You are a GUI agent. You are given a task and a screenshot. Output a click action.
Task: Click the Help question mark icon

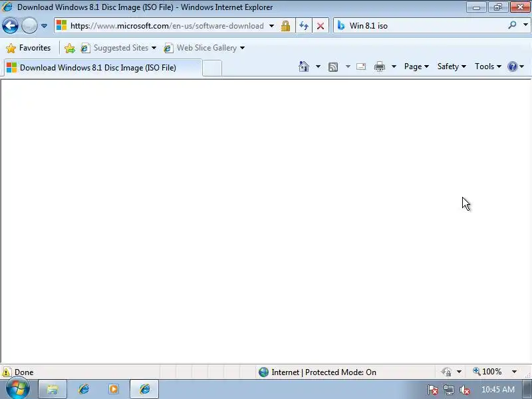(x=512, y=66)
